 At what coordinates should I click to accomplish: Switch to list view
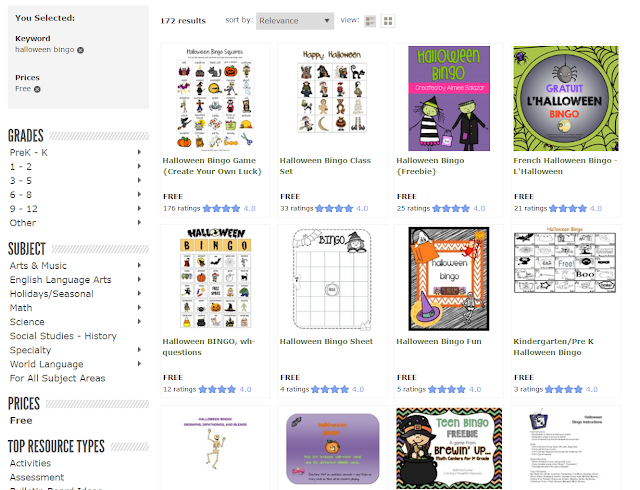point(370,21)
